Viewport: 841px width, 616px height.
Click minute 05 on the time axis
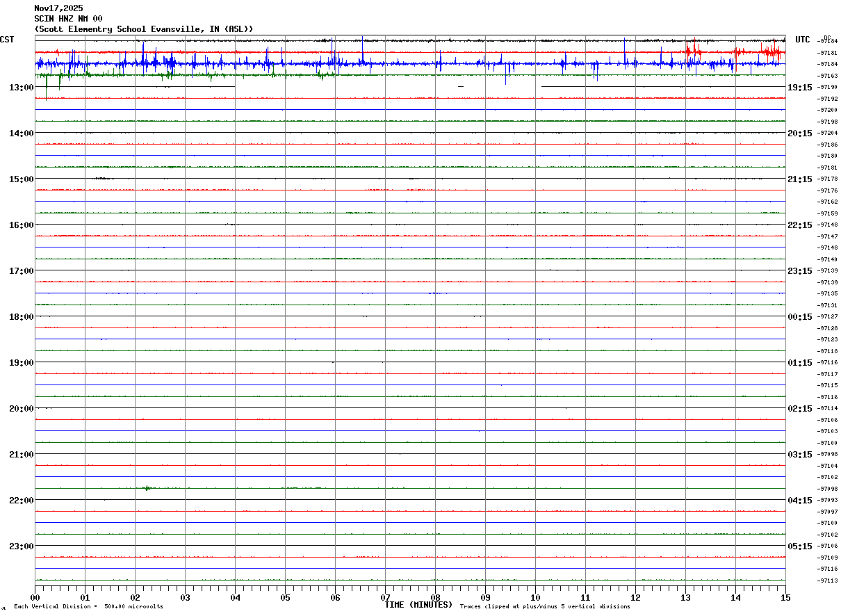(285, 598)
